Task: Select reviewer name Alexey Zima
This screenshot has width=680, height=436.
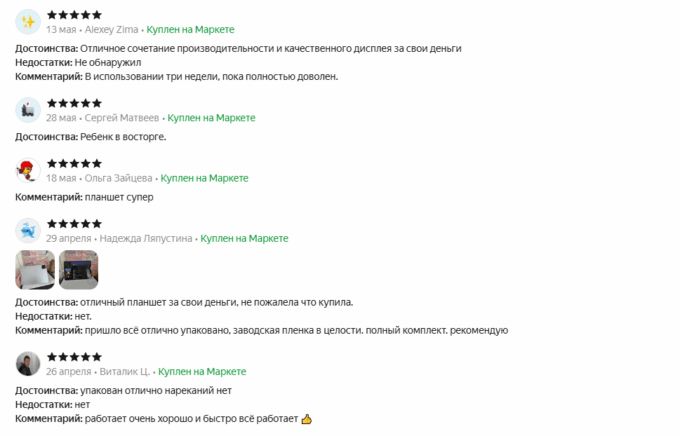Action: pyautogui.click(x=111, y=30)
